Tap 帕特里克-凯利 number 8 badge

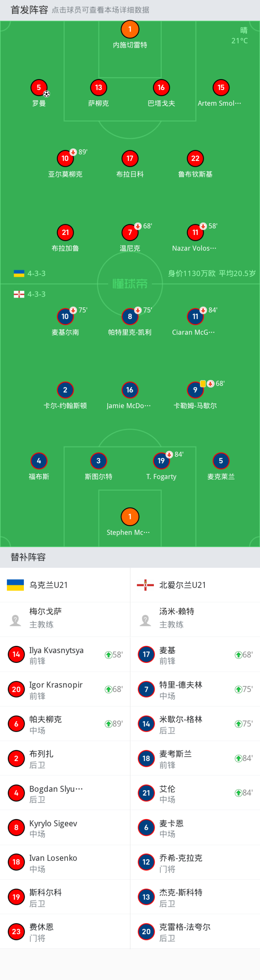pyautogui.click(x=130, y=316)
